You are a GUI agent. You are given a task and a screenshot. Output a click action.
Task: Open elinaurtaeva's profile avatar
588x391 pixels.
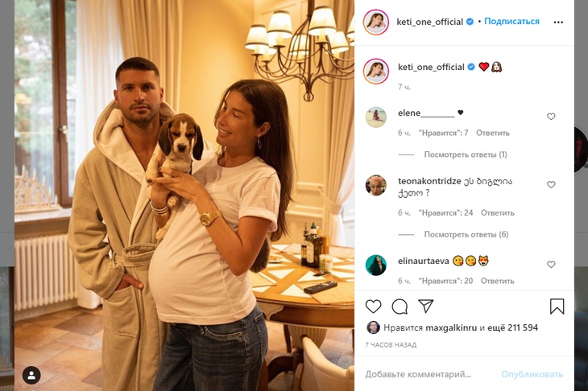[375, 265]
